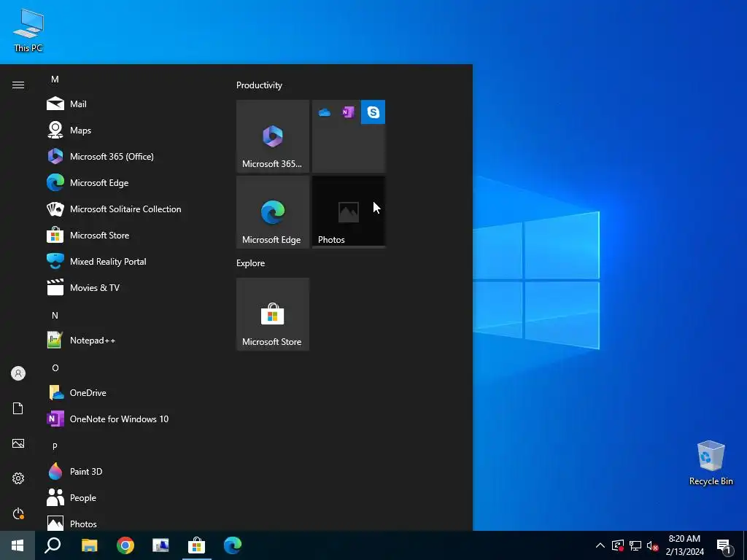
Task: Open Microsoft Solitaire Collection
Action: pos(127,209)
